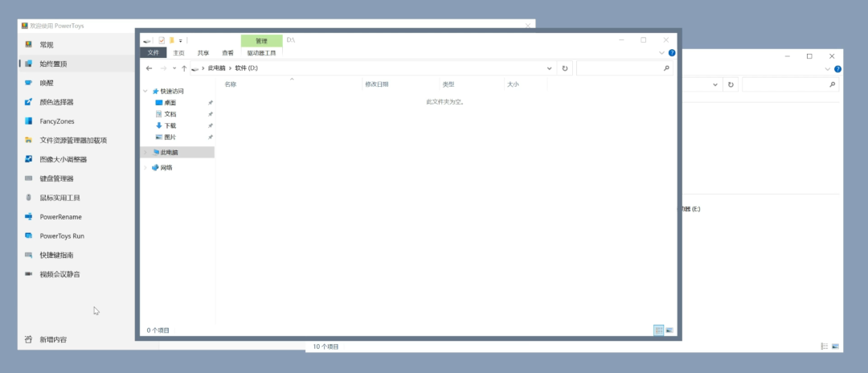Select 颜色选择器 color picker entry
Image resolution: width=868 pixels, height=373 pixels.
[56, 102]
